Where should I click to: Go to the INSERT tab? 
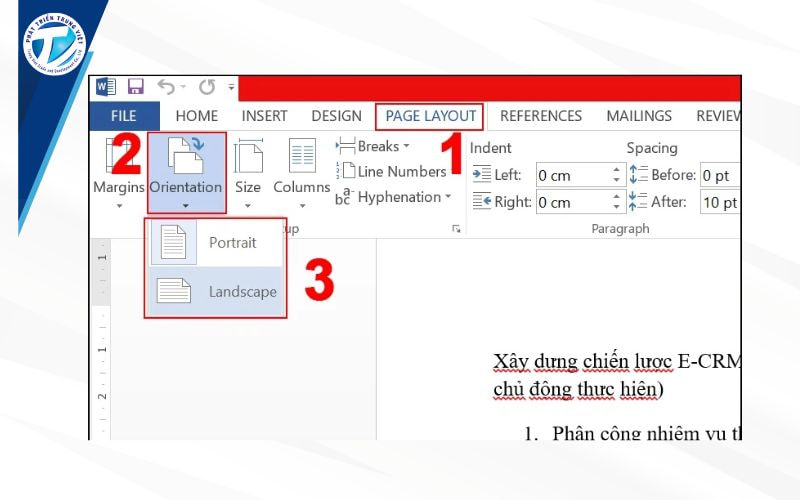(x=264, y=116)
